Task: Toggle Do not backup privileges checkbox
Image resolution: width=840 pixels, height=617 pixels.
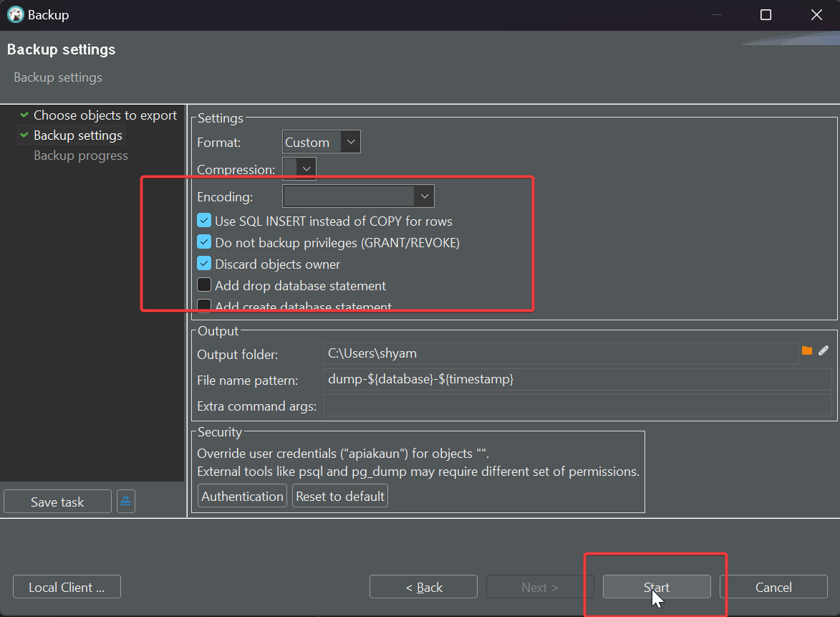Action: [x=204, y=241]
